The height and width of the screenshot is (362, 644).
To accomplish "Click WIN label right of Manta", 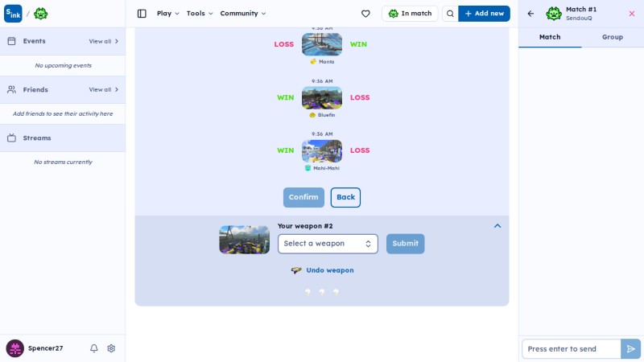I will (358, 44).
